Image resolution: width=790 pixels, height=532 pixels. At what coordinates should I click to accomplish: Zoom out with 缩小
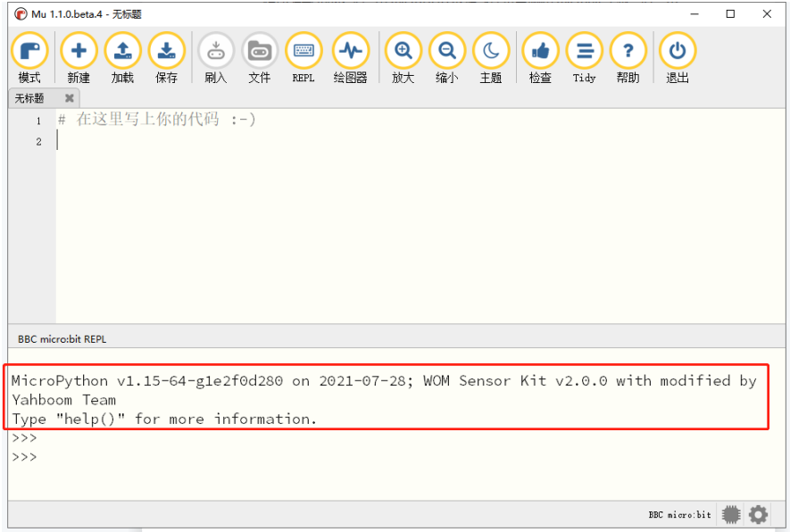pos(447,57)
